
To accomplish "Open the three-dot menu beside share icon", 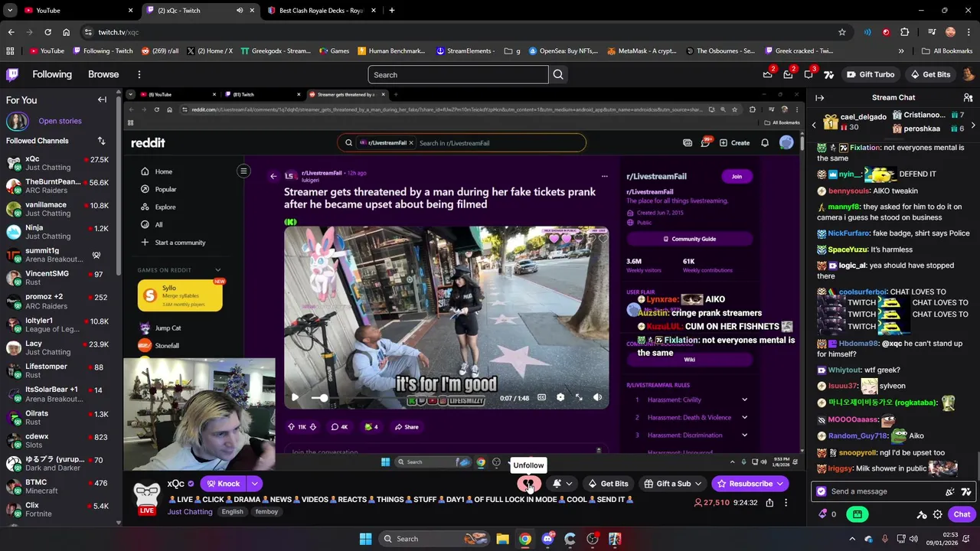I will pyautogui.click(x=786, y=503).
